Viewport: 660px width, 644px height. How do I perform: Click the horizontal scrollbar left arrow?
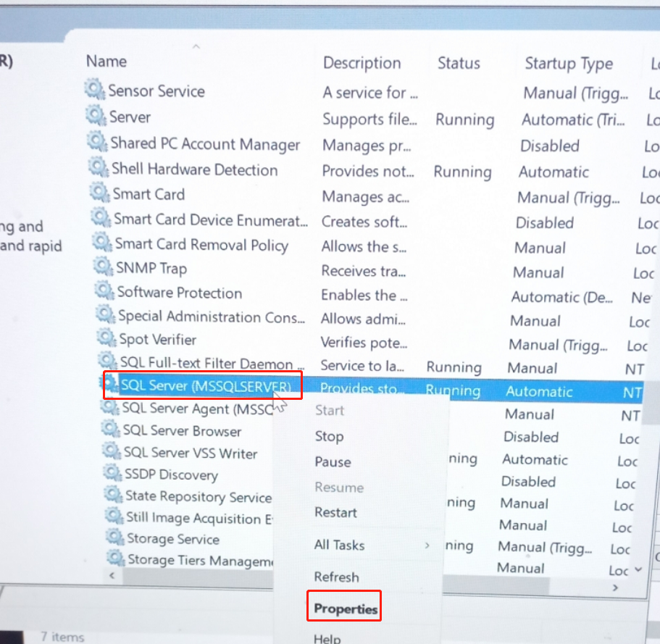(x=112, y=575)
